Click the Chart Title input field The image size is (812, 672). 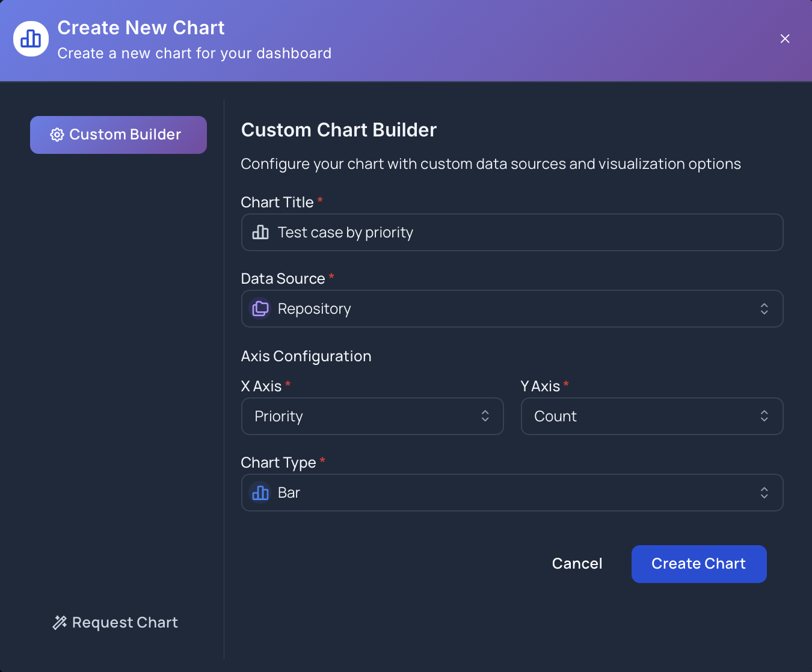point(512,232)
